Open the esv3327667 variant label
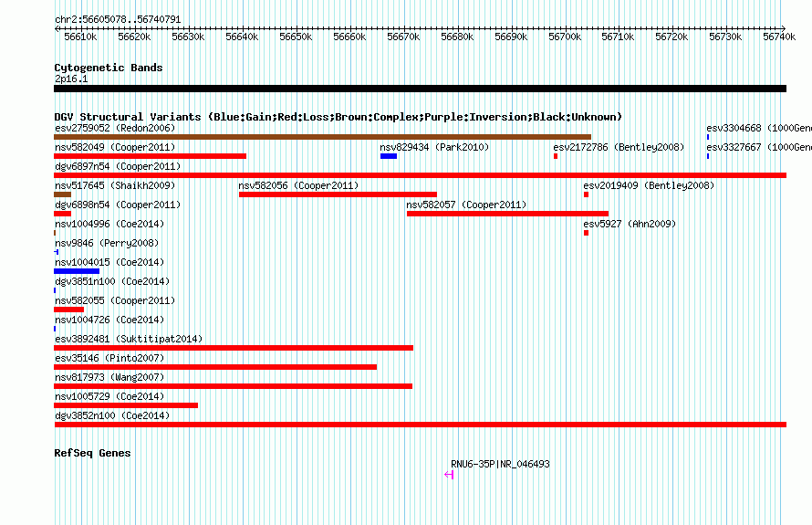Screen dimensions: 812x525 coord(759,147)
